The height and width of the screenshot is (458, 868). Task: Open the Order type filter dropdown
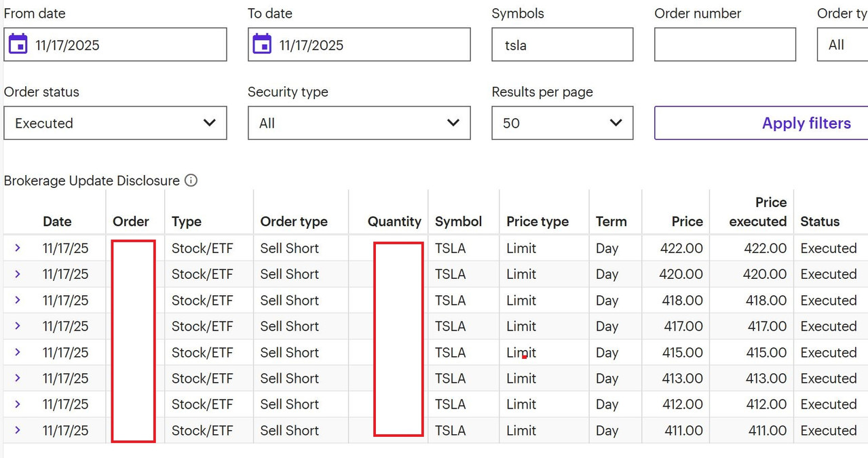click(843, 45)
